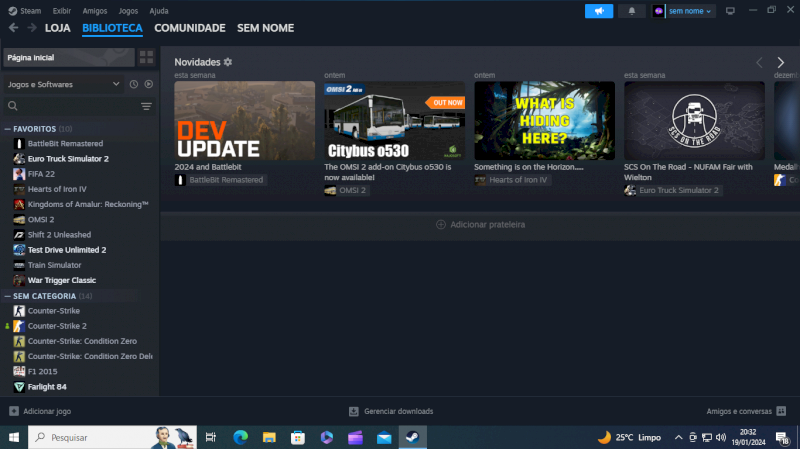Switch to collections grid view
The image size is (800, 449).
146,57
